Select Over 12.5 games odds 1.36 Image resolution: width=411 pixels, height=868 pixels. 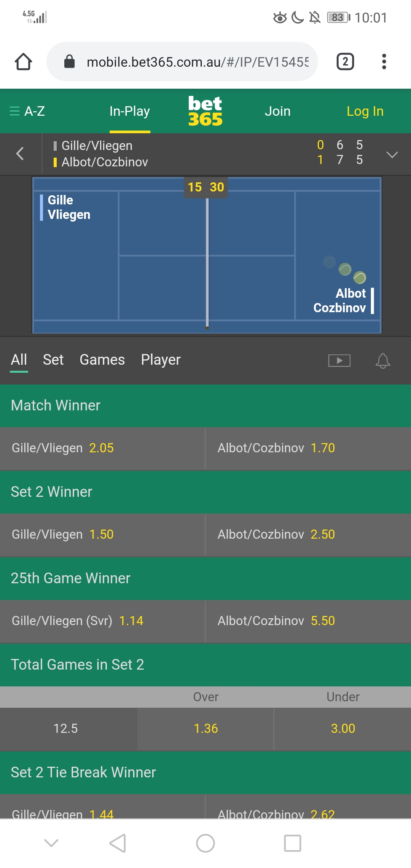tap(205, 729)
